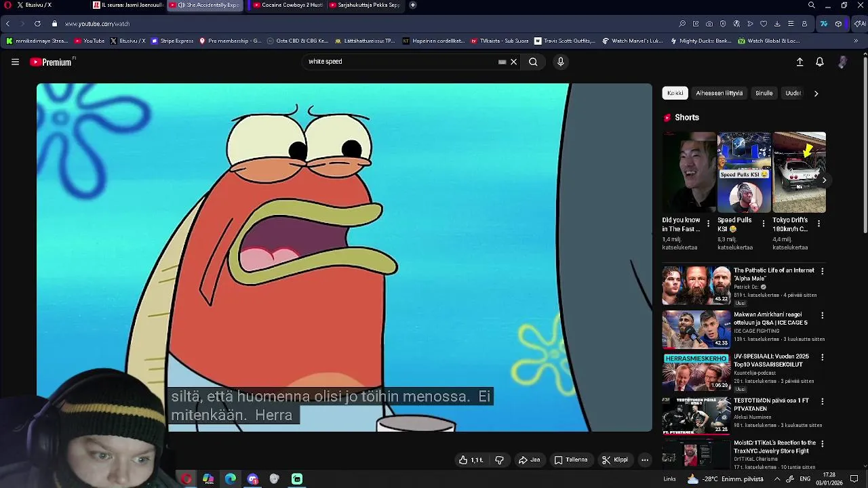Click the main SpongeBob video player
Screen dimensions: 868x488
(x=344, y=258)
